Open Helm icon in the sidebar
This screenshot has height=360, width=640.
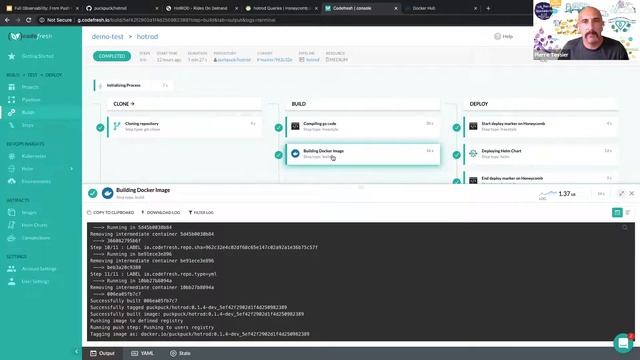pyautogui.click(x=11, y=169)
